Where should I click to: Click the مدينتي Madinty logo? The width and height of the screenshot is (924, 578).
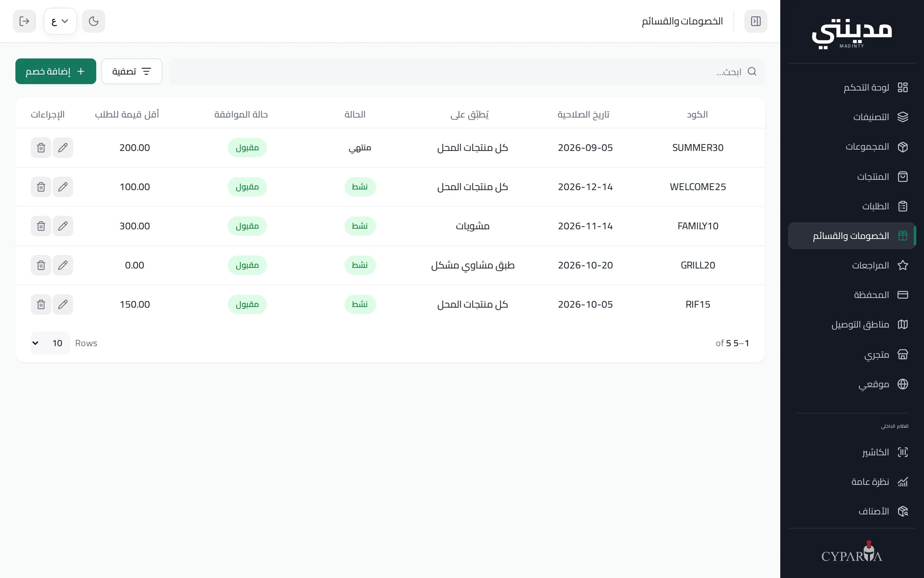(x=852, y=34)
